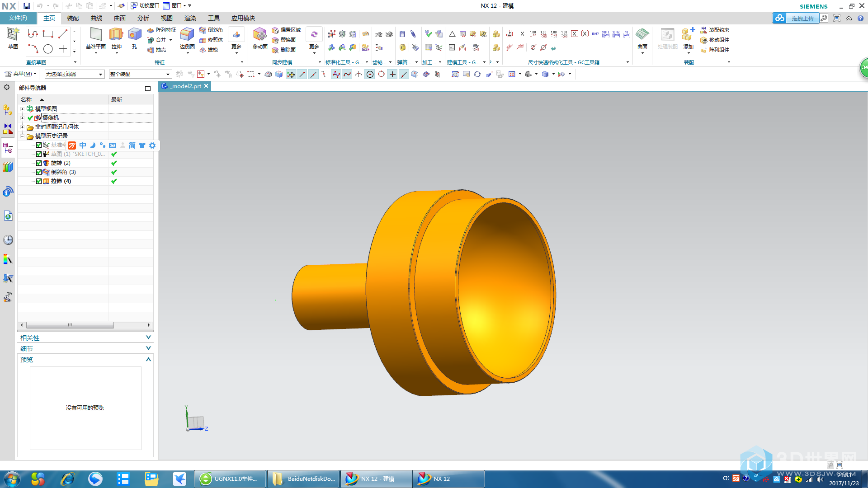
Task: Click the 抽壳 shell tool
Action: 157,50
